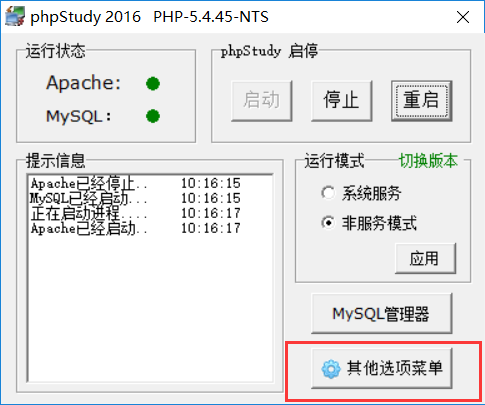This screenshot has width=485, height=405.
Task: Click the green MySQL status indicator
Action: coord(153,116)
